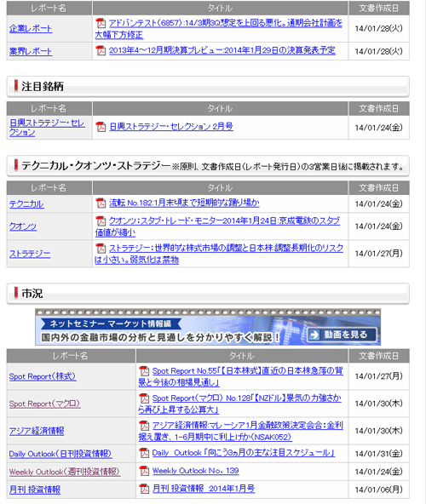Open 月刊 投資情報 2014年1月号 title link
This screenshot has width=426, height=504.
[x=204, y=489]
